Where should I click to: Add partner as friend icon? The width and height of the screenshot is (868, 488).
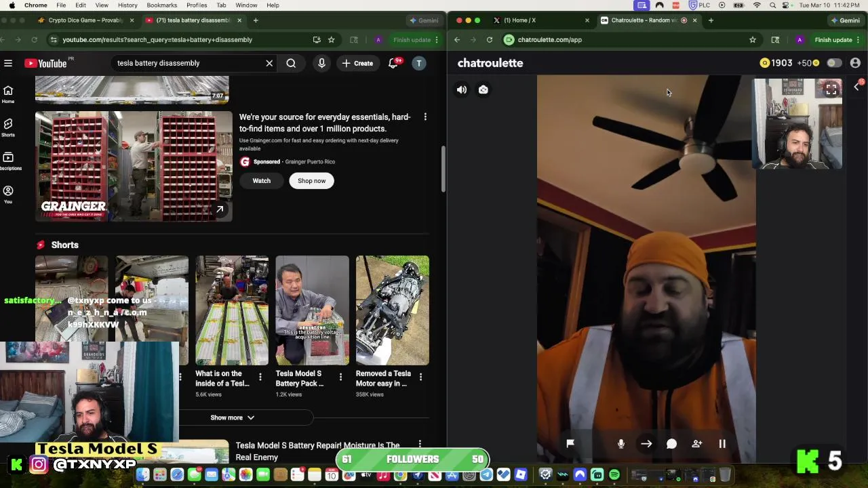click(697, 444)
